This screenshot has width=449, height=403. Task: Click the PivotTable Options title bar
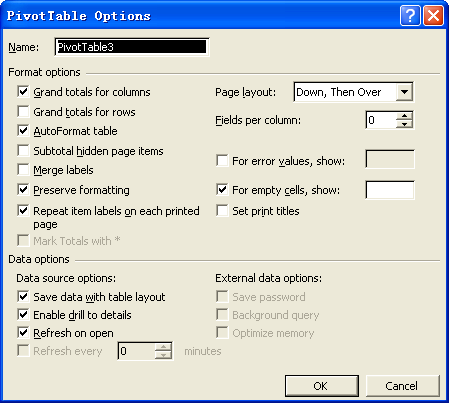tap(200, 16)
